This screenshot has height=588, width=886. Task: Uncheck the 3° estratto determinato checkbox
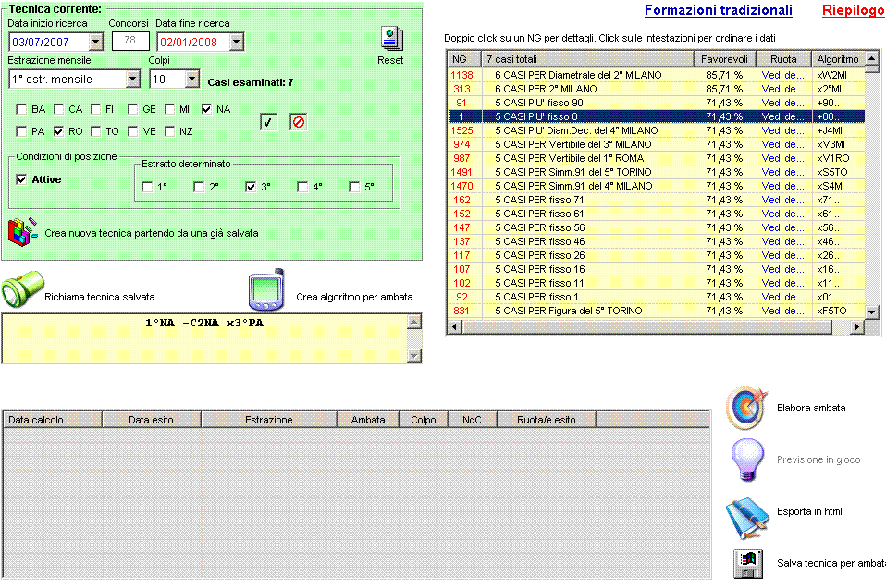coord(251,187)
